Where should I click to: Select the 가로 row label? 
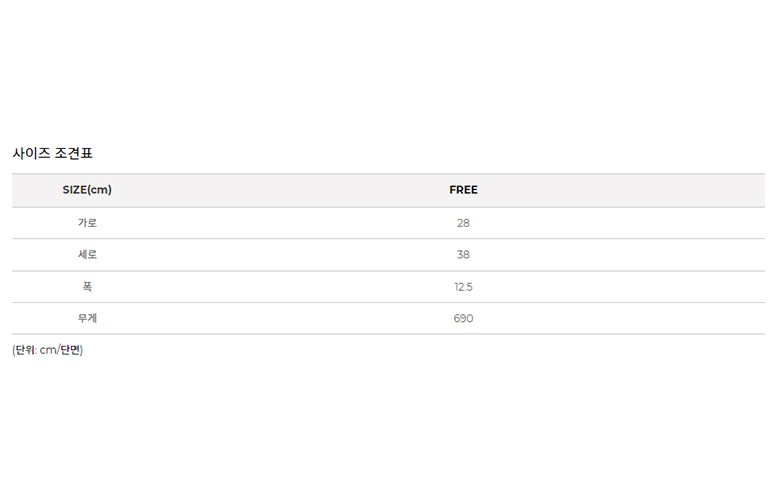point(87,223)
